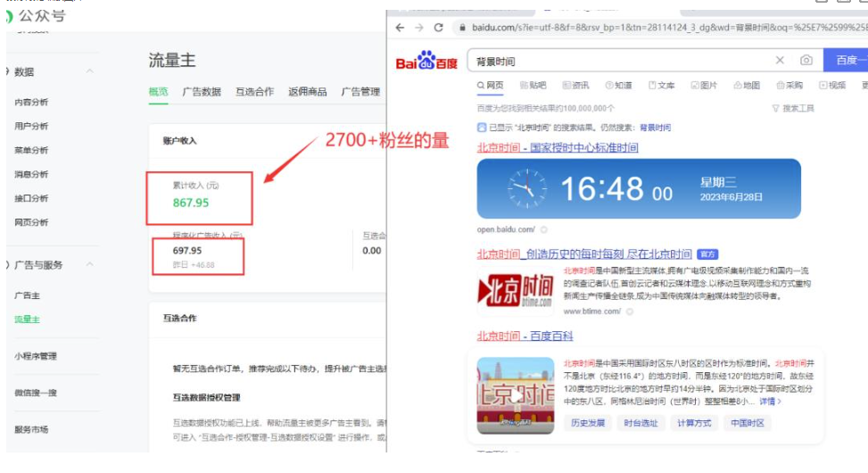The image size is (868, 473).
Task: Search instead for 背景时间 link
Action: click(656, 128)
